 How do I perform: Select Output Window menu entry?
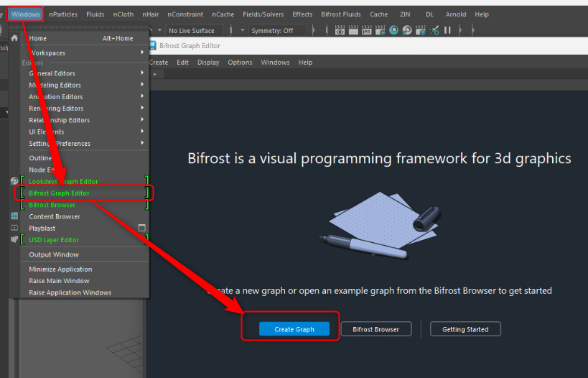click(x=85, y=254)
